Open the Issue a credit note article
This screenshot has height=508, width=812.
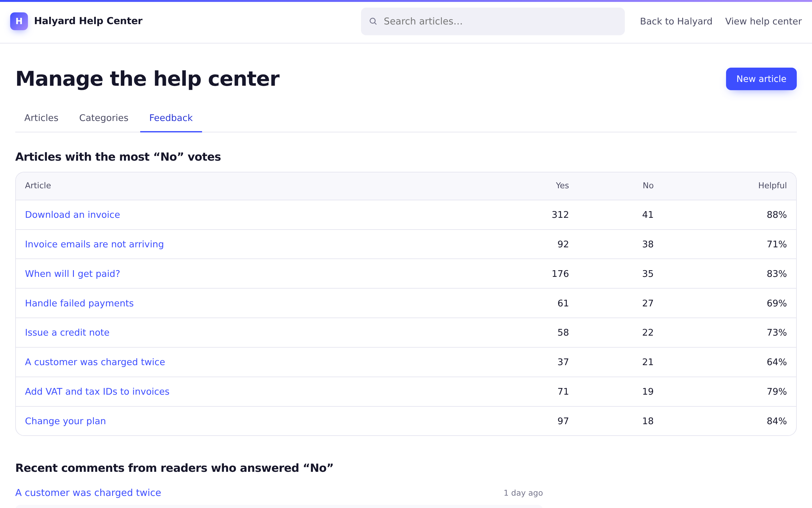pyautogui.click(x=67, y=333)
